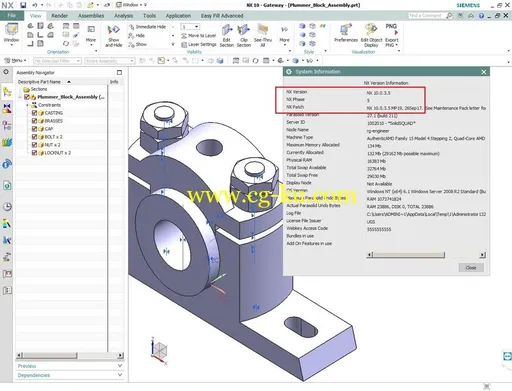Screen dimensions: 512x391
Task: Collapse the Plummer_Block_Assembly tree node
Action: 20,97
